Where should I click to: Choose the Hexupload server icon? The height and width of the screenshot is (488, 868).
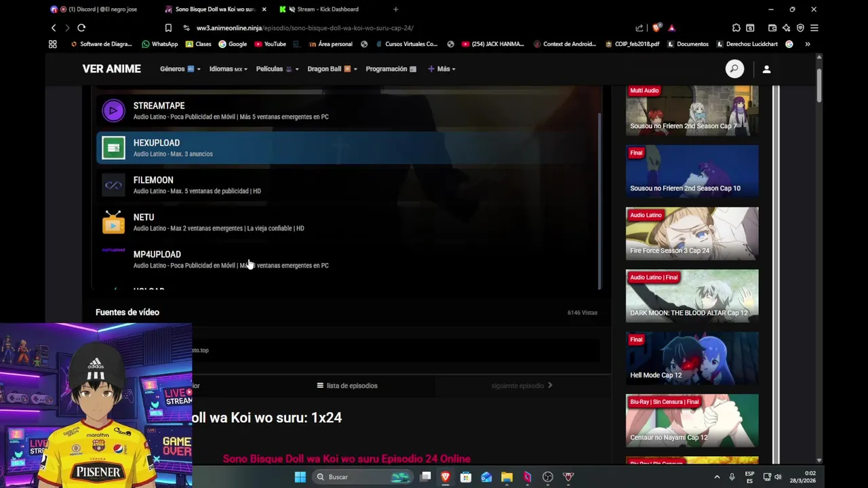tap(113, 148)
